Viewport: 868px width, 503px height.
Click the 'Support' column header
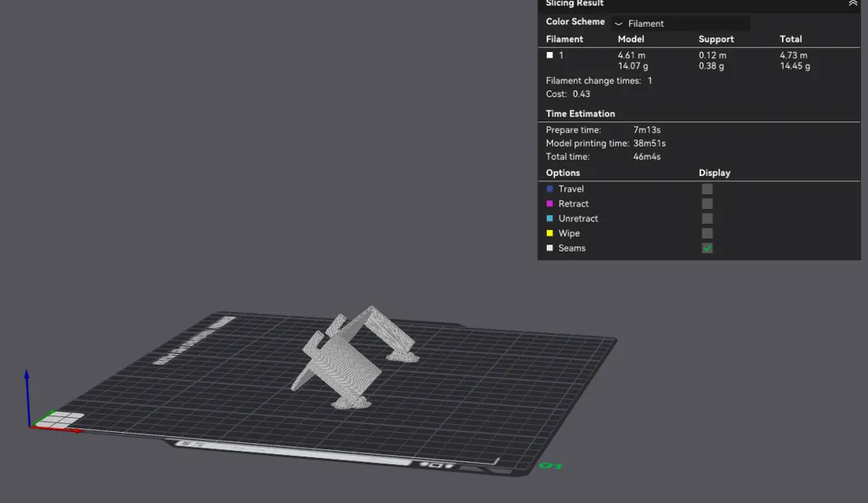click(716, 39)
